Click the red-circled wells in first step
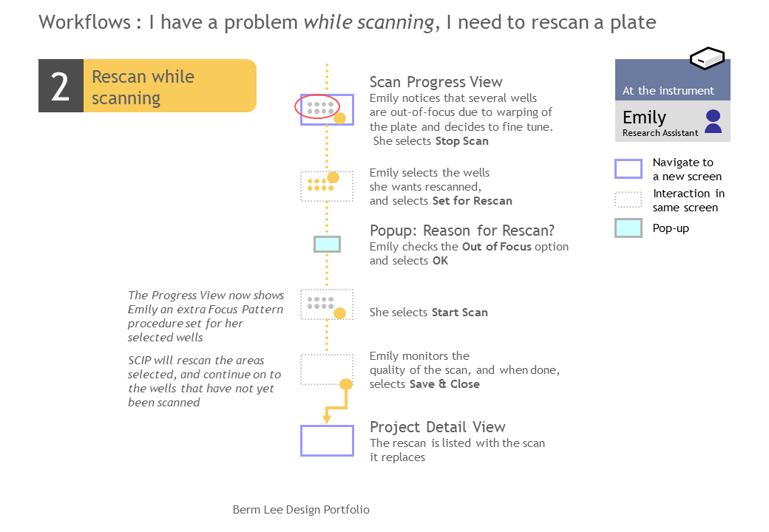The image size is (769, 532). [x=317, y=106]
